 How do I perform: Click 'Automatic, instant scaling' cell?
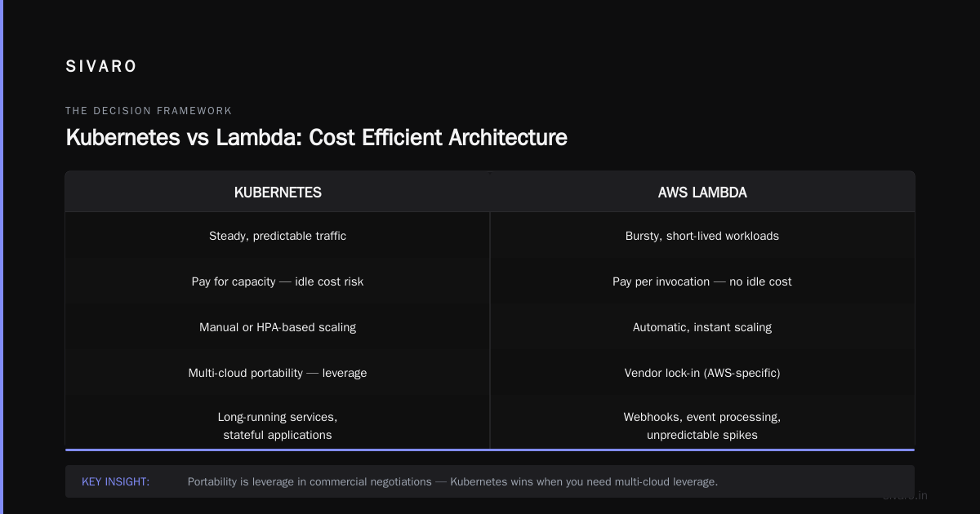click(x=702, y=327)
